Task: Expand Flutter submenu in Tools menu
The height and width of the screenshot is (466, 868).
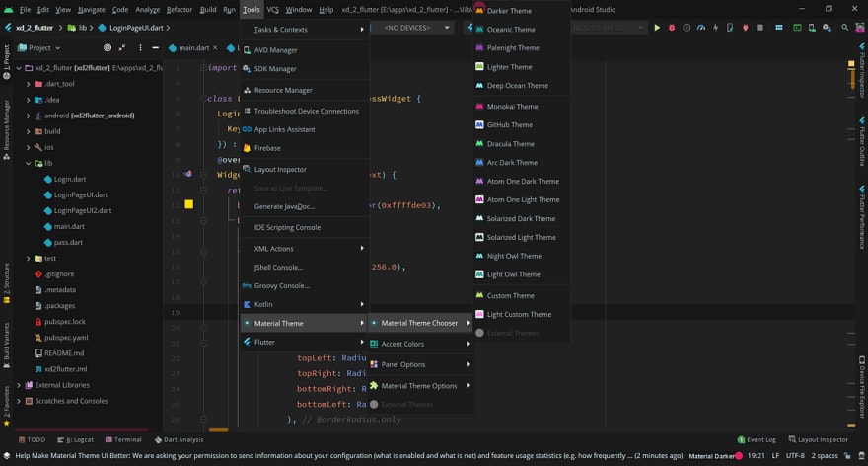Action: click(305, 343)
